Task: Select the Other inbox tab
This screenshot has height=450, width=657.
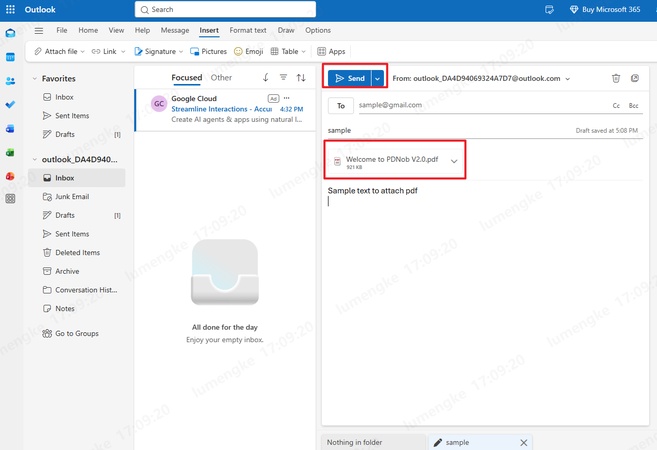Action: tap(221, 78)
